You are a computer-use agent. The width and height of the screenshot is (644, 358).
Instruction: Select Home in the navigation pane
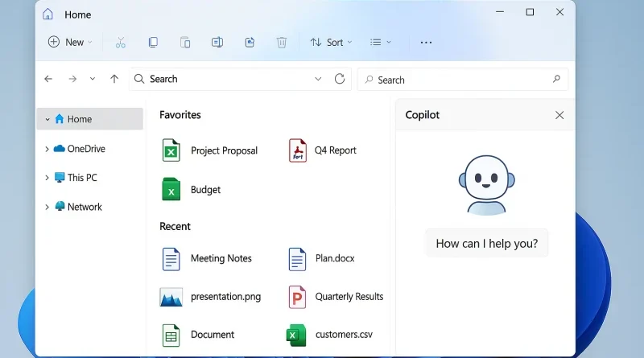click(x=89, y=119)
